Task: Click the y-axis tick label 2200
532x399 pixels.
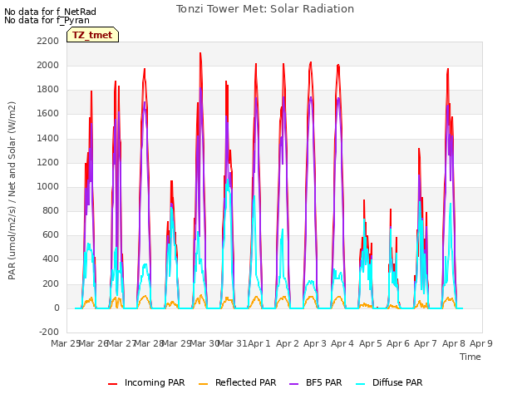Action: (x=48, y=41)
